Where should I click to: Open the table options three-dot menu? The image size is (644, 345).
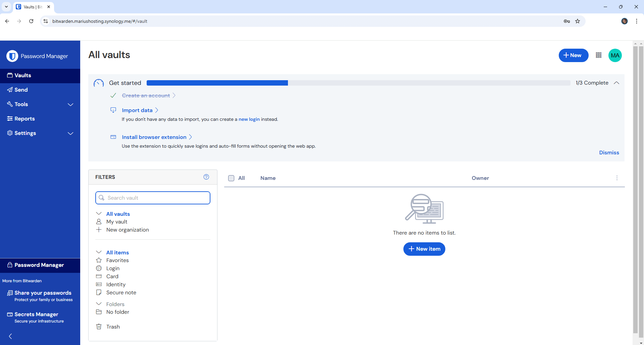pos(617,178)
